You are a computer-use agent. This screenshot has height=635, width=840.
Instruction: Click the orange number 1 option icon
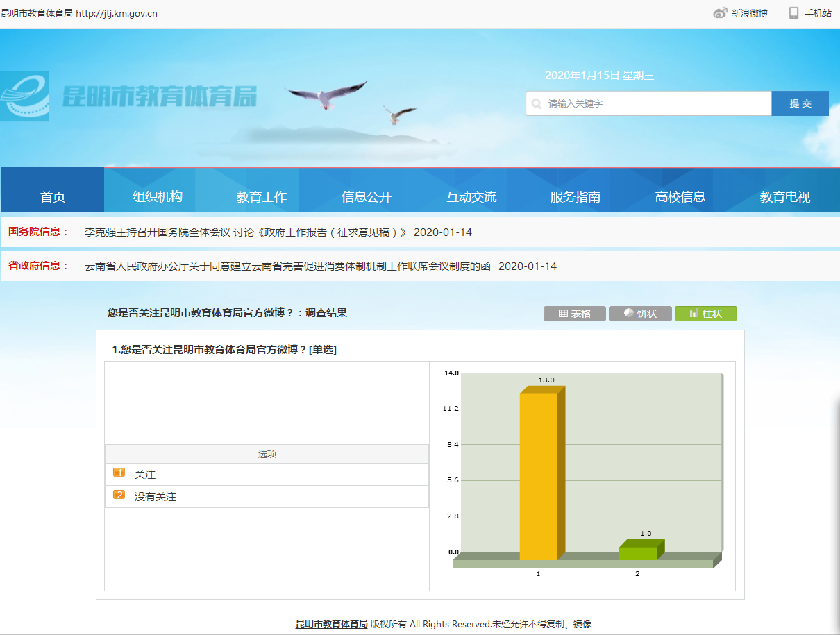pos(119,473)
